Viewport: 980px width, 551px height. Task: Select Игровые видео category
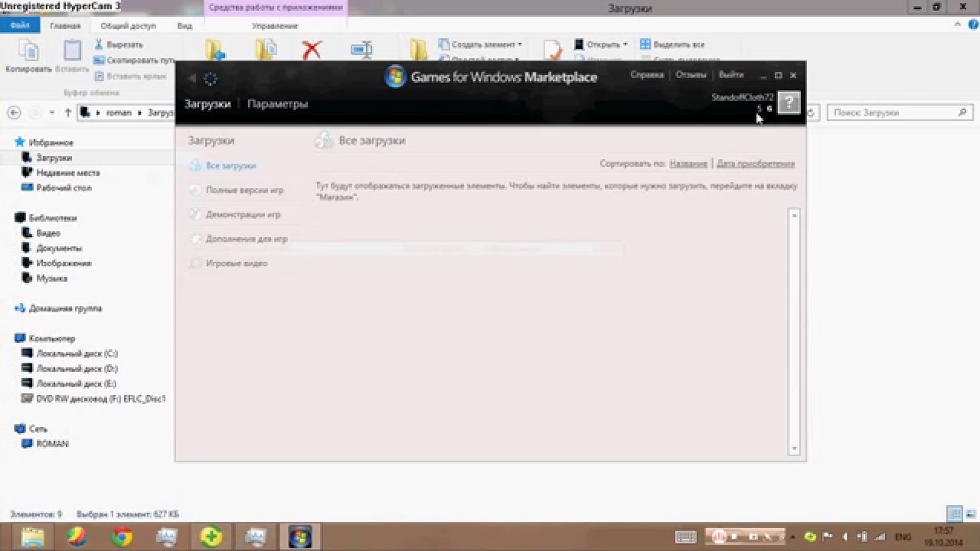pyautogui.click(x=237, y=263)
